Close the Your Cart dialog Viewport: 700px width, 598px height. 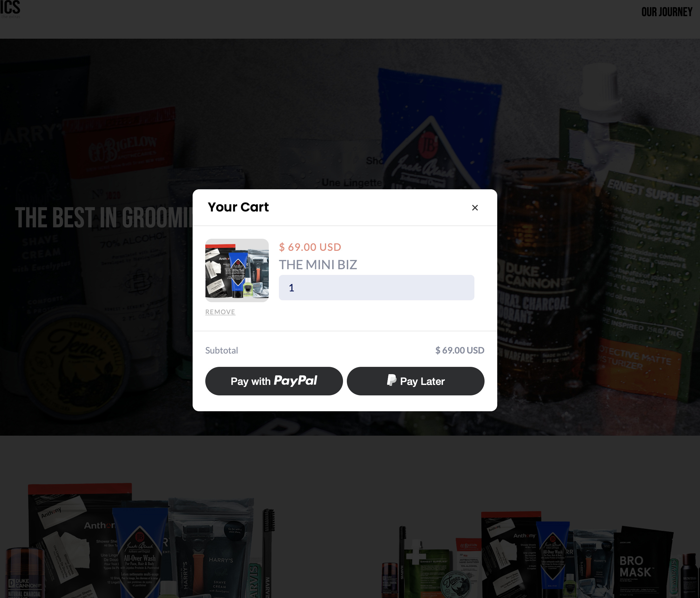pyautogui.click(x=475, y=208)
